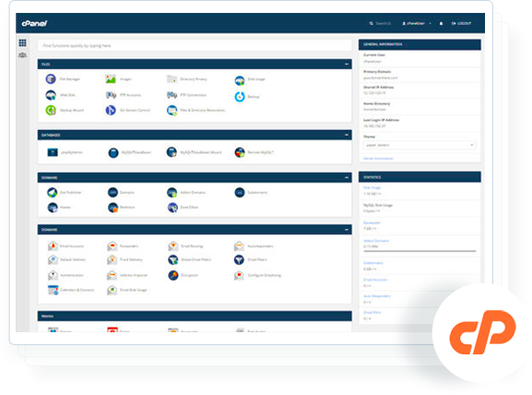Open the Disk Usage statistics link
This screenshot has height=395, width=532.
372,187
